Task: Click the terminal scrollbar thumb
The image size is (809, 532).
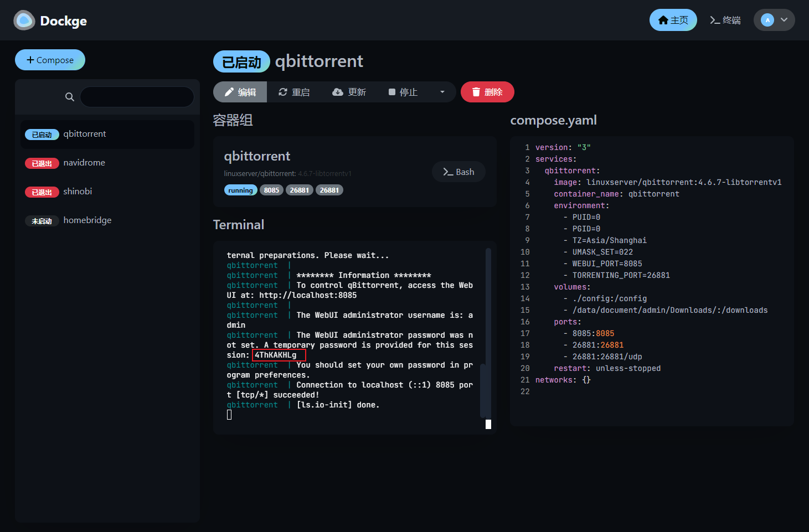Action: 483,390
